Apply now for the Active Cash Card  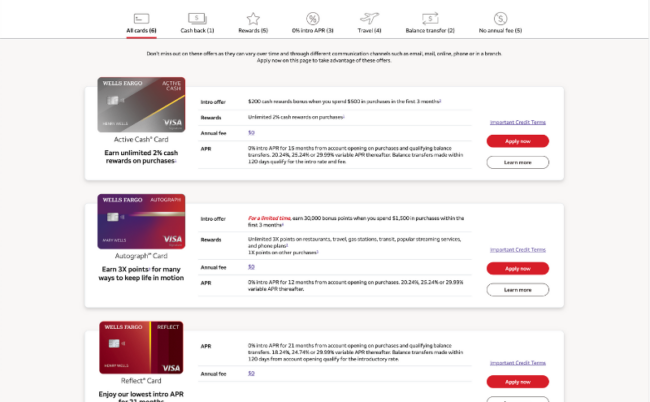point(517,141)
